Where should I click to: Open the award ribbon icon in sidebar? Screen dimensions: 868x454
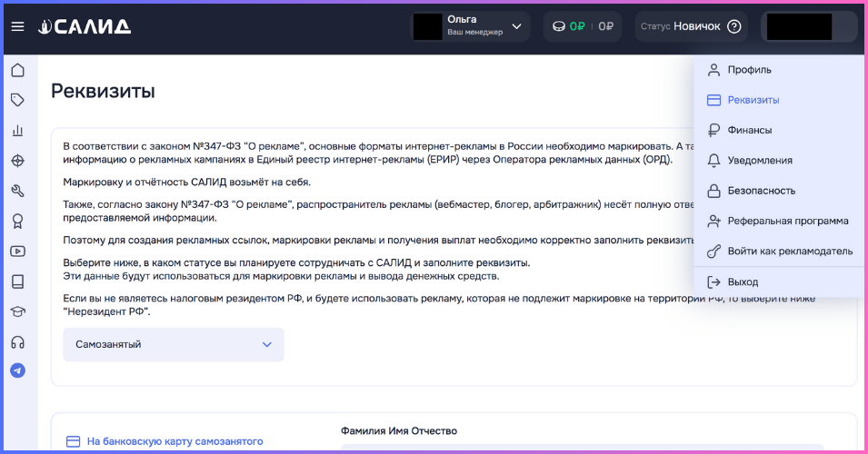click(17, 222)
